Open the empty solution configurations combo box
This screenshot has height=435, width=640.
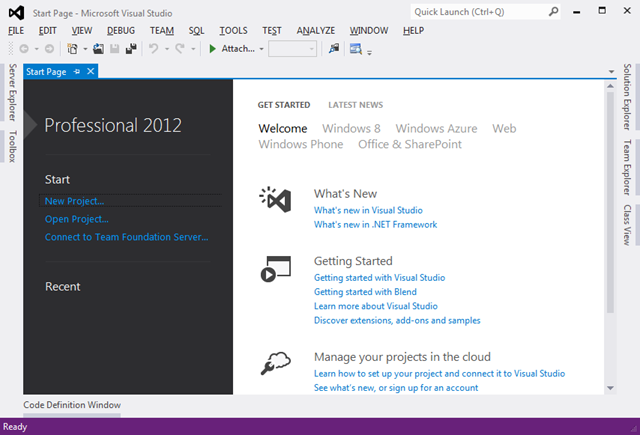(292, 49)
